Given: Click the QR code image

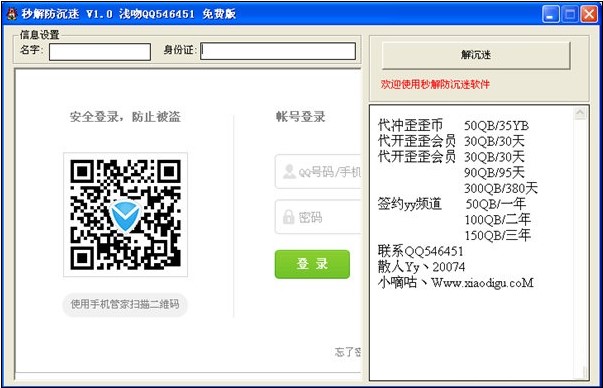Looking at the screenshot, I should 125,215.
